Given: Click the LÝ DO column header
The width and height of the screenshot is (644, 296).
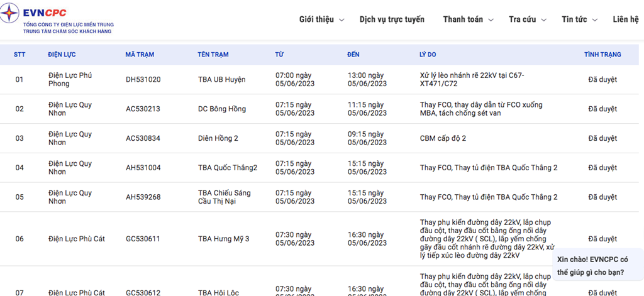Looking at the screenshot, I should click(x=428, y=54).
